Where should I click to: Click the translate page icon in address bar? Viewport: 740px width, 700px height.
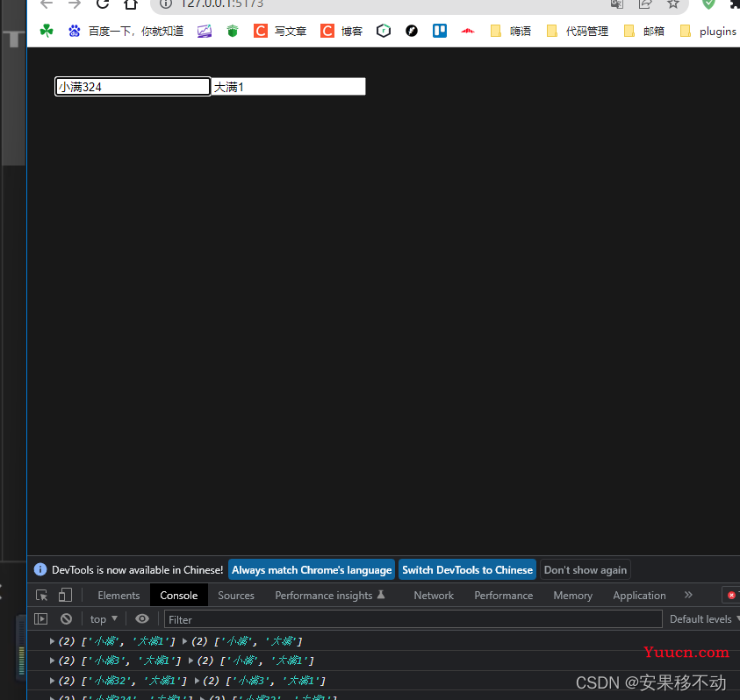click(x=616, y=4)
